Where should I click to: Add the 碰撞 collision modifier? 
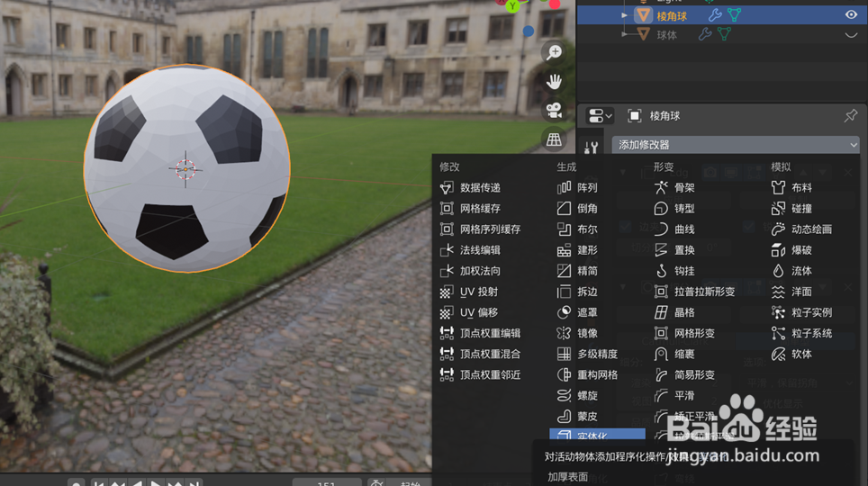pos(791,209)
